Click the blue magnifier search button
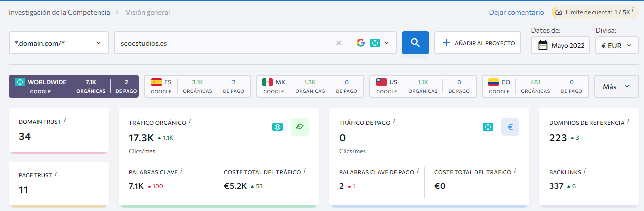This screenshot has width=644, height=211. point(415,43)
